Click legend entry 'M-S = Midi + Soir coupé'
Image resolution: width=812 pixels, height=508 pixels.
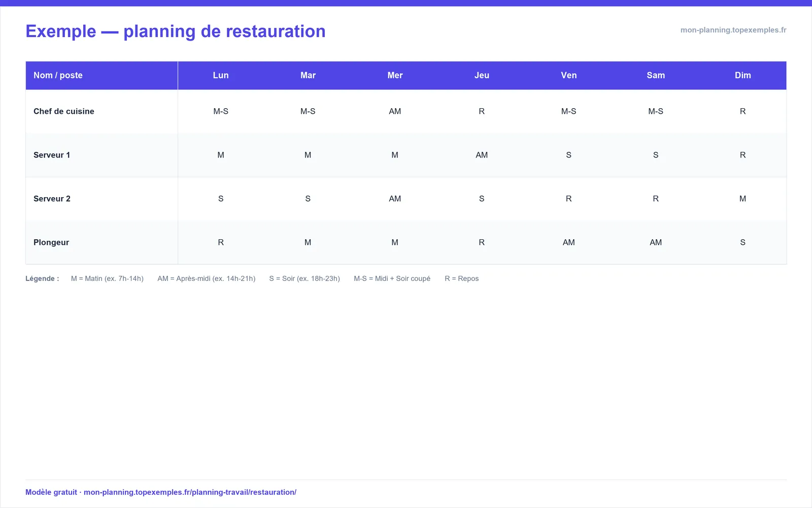coord(392,278)
